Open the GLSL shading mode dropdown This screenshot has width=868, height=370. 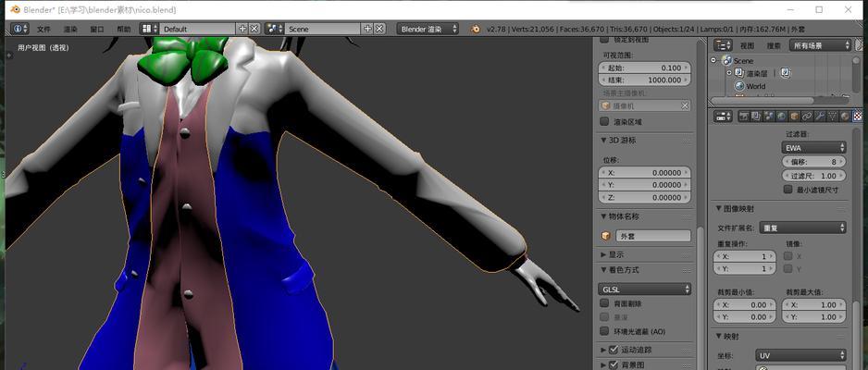[x=645, y=289]
